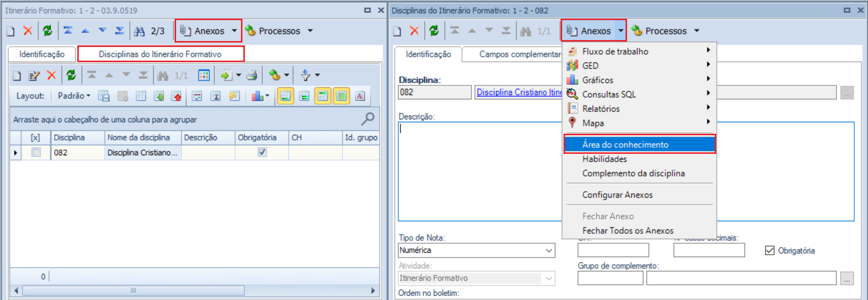The image size is (868, 300).
Task: Switch to Identificação tab in left window
Action: click(42, 54)
